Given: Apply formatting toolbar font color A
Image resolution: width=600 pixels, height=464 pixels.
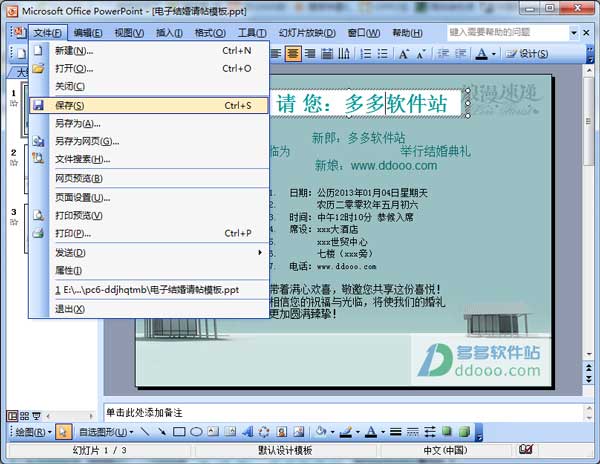Looking at the screenshot, I should [481, 54].
